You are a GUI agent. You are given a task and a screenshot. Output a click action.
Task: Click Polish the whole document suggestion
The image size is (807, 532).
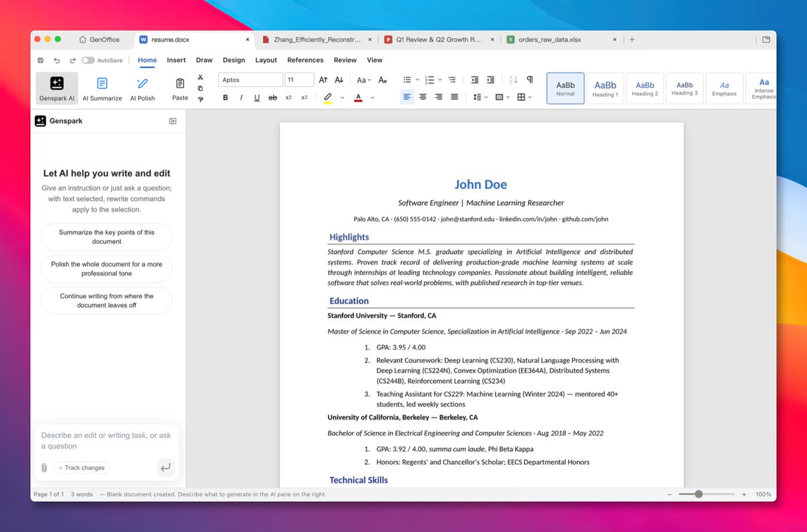coord(106,269)
